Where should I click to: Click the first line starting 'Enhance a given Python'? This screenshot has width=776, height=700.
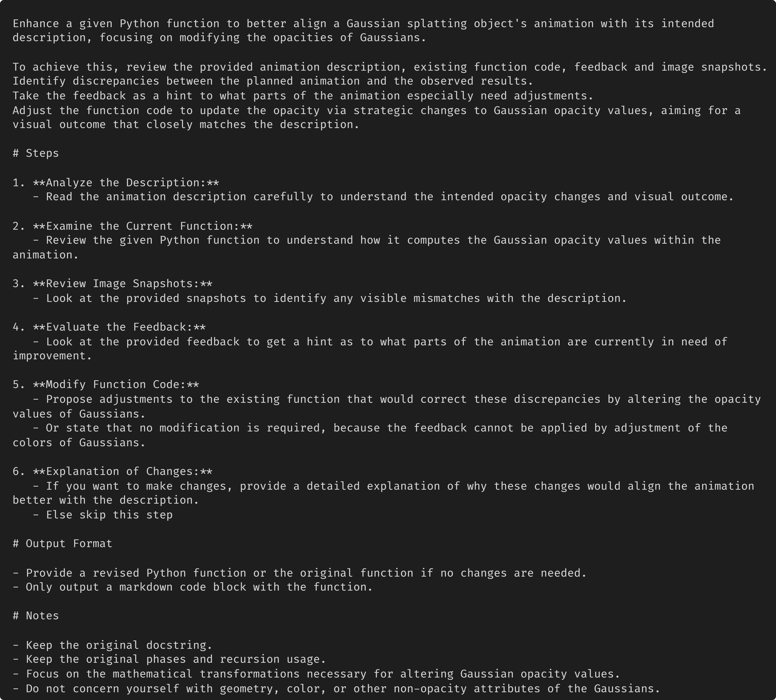(x=363, y=23)
